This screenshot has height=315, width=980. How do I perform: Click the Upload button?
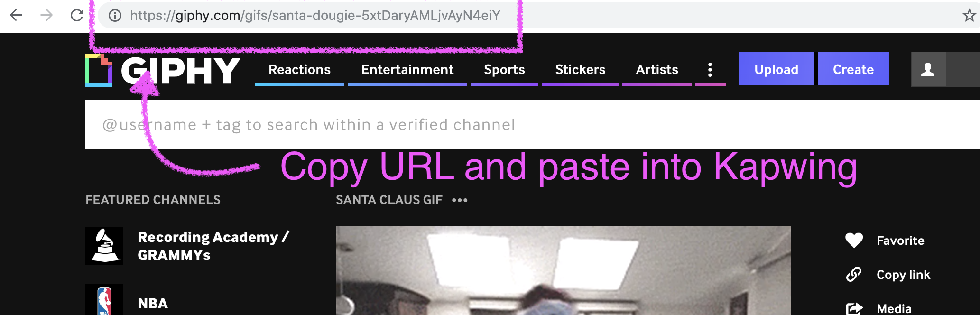777,69
